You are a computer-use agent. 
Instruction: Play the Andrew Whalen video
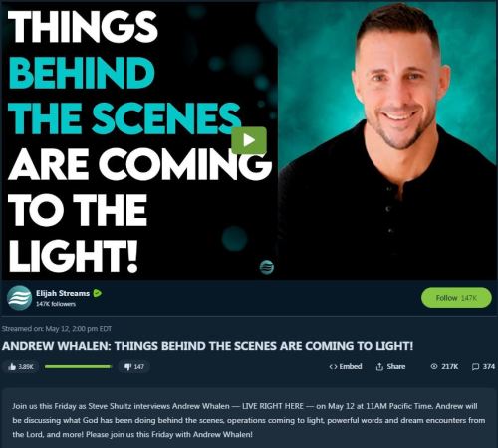(249, 140)
